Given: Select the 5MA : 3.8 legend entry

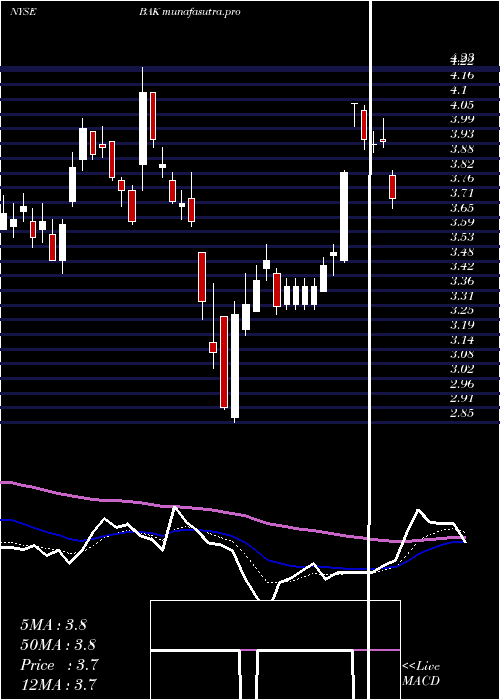Looking at the screenshot, I should pyautogui.click(x=53, y=625).
